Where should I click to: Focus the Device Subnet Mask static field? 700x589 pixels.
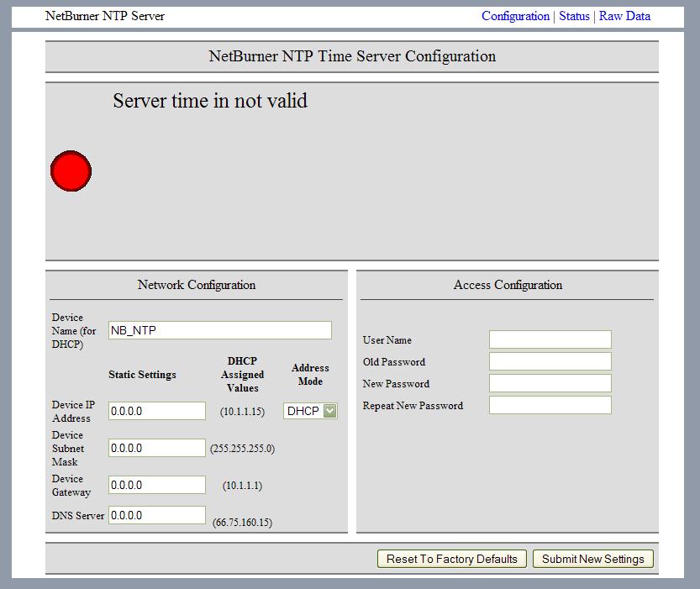[x=157, y=448]
